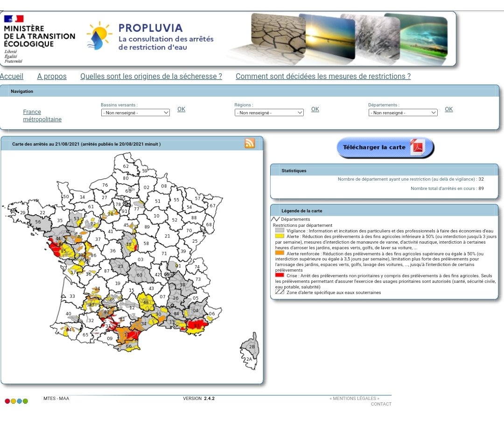Image resolution: width=504 pixels, height=421 pixels.
Task: Open the Accueil menu item
Action: [12, 76]
